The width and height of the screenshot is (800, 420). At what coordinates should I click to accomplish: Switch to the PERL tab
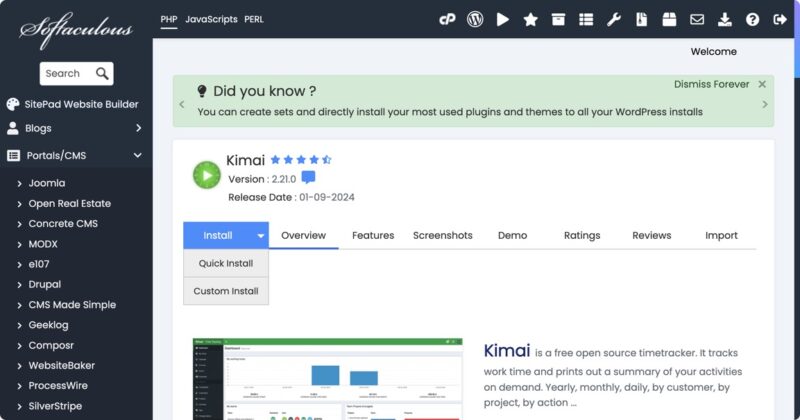point(254,19)
